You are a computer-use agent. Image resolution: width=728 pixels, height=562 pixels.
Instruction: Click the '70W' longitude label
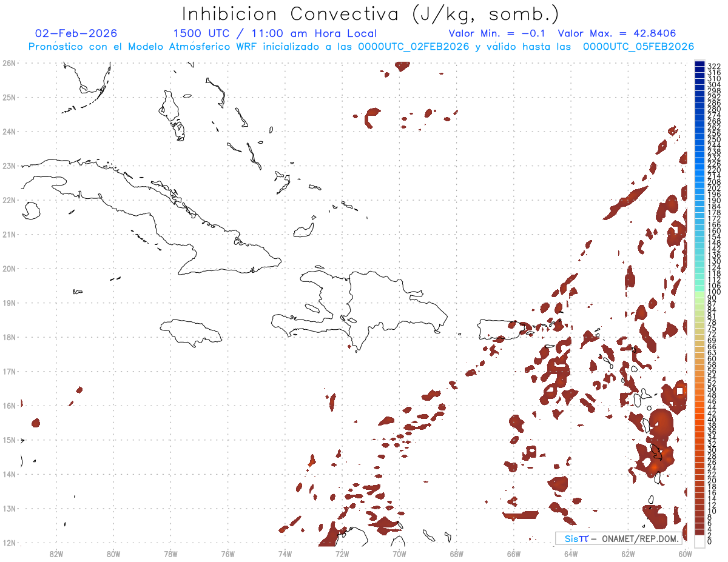pos(399,554)
